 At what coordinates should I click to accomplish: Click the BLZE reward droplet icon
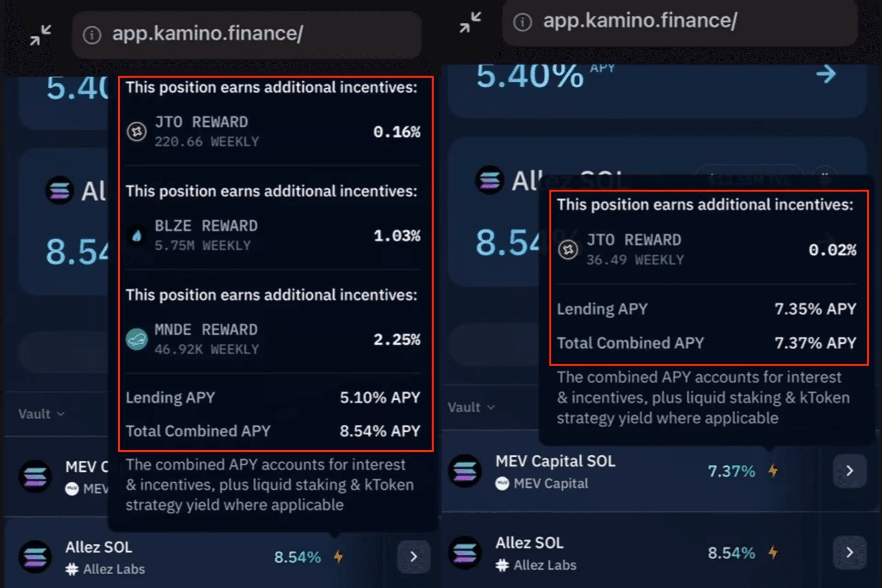137,236
